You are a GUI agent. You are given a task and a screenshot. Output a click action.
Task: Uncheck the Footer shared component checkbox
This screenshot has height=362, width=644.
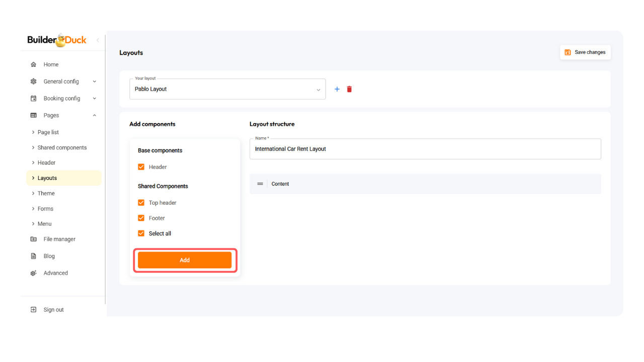pyautogui.click(x=141, y=218)
